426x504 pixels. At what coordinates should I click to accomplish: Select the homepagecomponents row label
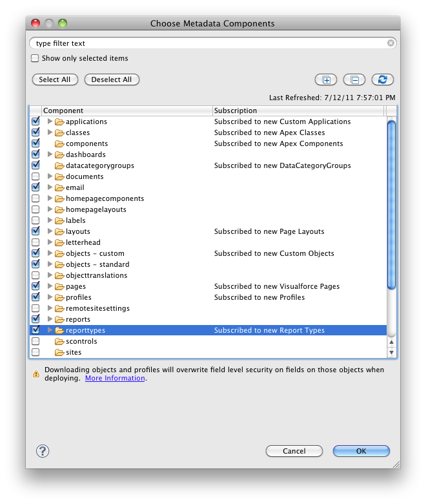105,198
